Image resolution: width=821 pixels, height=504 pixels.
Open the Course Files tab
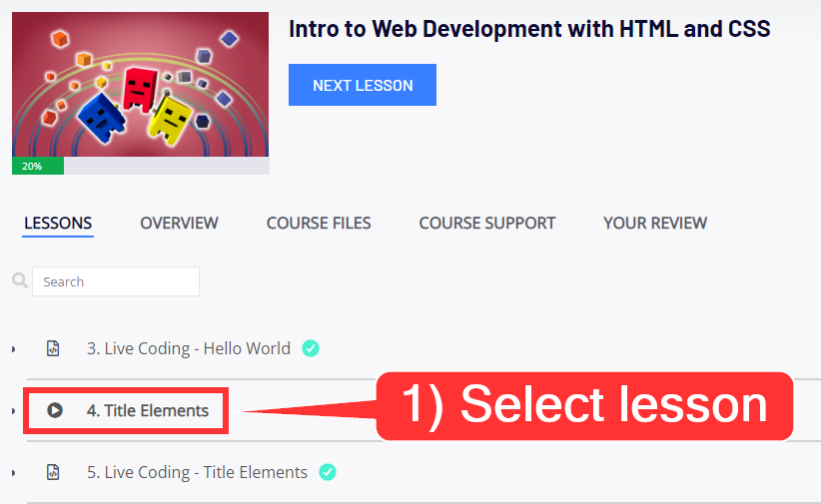tap(319, 223)
